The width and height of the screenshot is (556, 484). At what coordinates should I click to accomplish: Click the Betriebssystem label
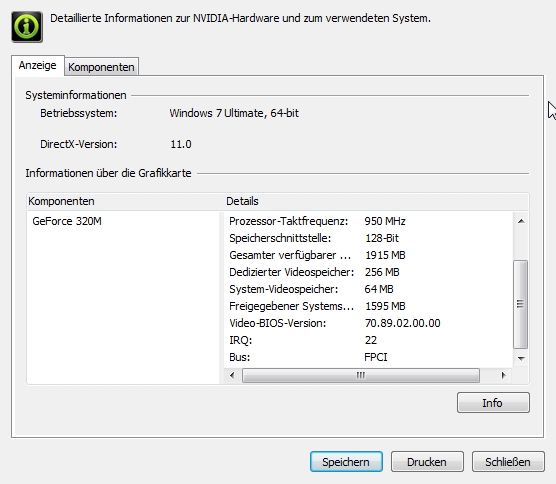(79, 113)
